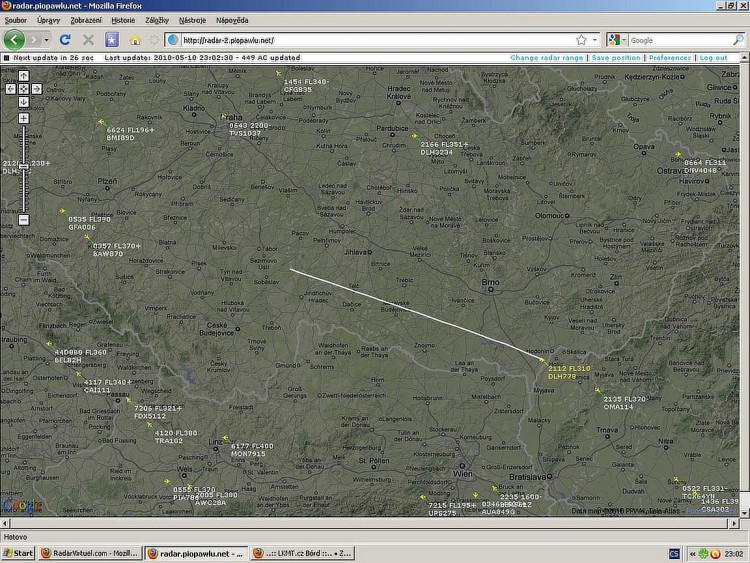Switch to RadarVirtuel.com taskbar window

click(90, 553)
